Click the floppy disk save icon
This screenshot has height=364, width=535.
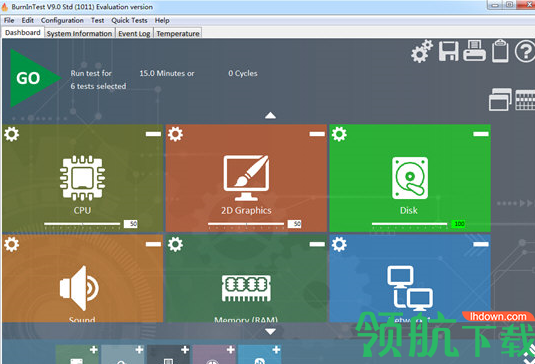[x=448, y=51]
